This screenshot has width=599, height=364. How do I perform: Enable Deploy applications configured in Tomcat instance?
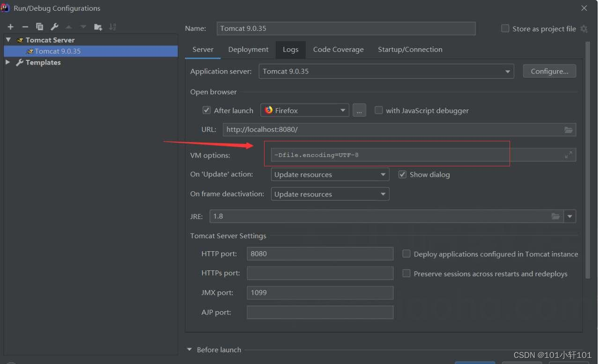point(407,254)
